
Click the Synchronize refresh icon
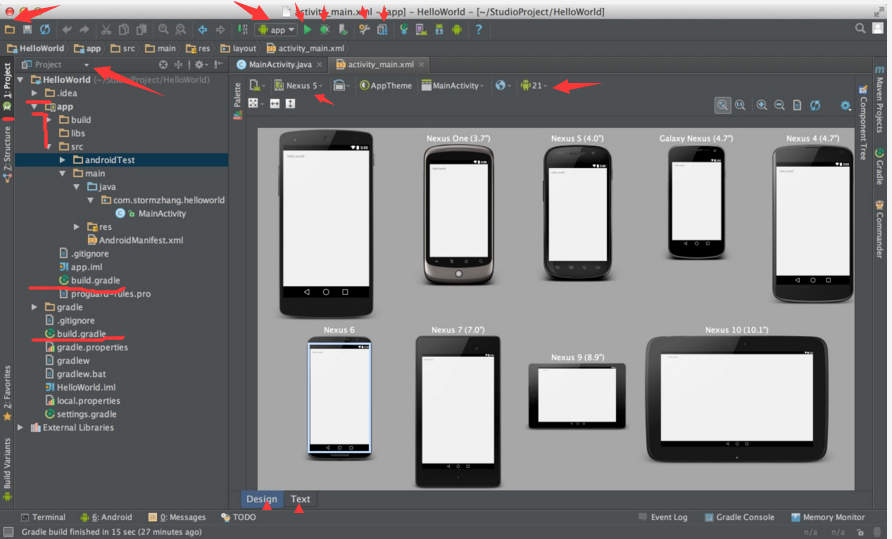point(45,29)
